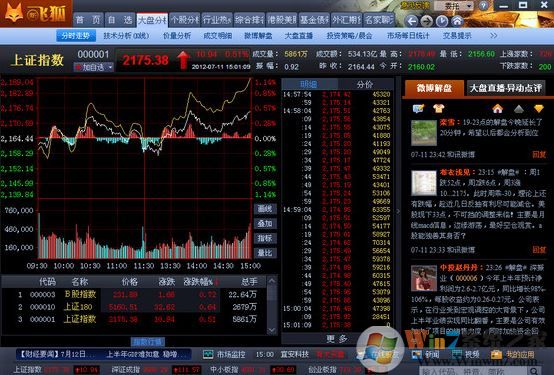Go forward with the right arrow icon
Screen dimensions: 554x375
[427, 21]
